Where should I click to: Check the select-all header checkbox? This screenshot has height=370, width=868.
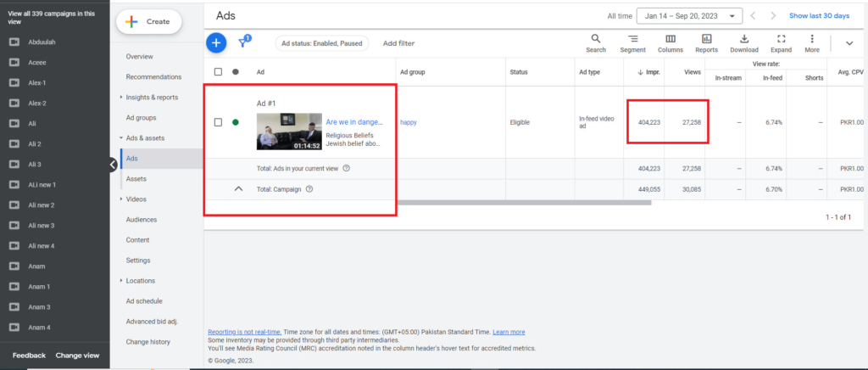coord(218,72)
